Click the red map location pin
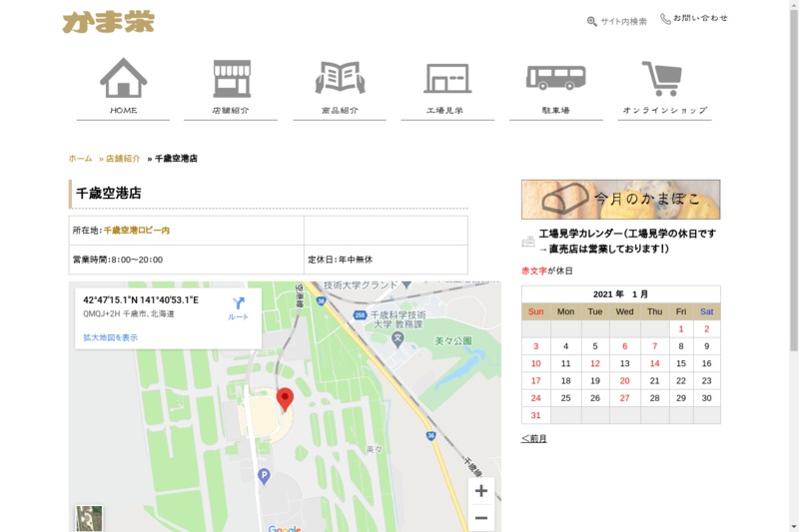The height and width of the screenshot is (532, 799). pos(285,398)
